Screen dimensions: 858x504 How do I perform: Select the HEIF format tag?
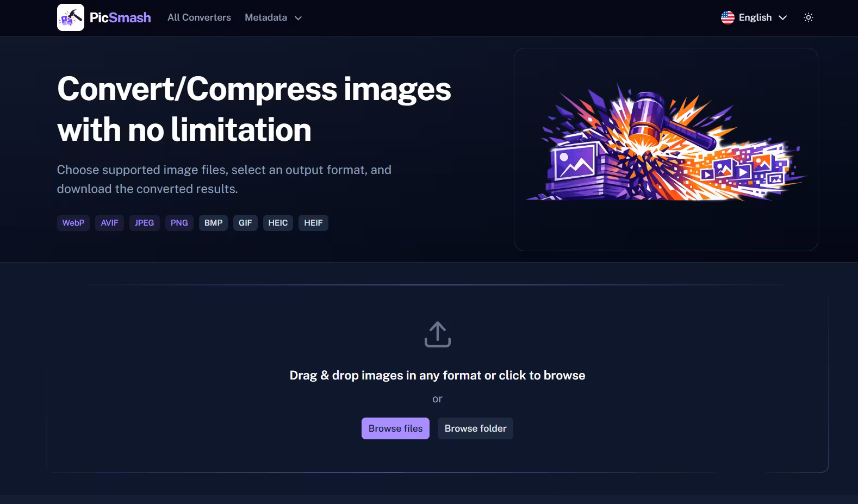[313, 223]
